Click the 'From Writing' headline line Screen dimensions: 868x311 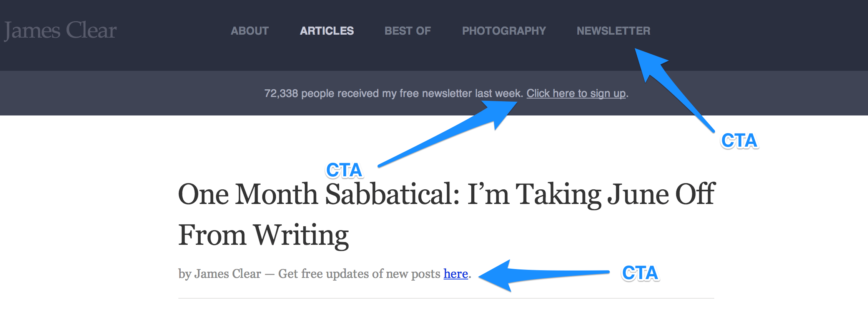click(x=263, y=235)
